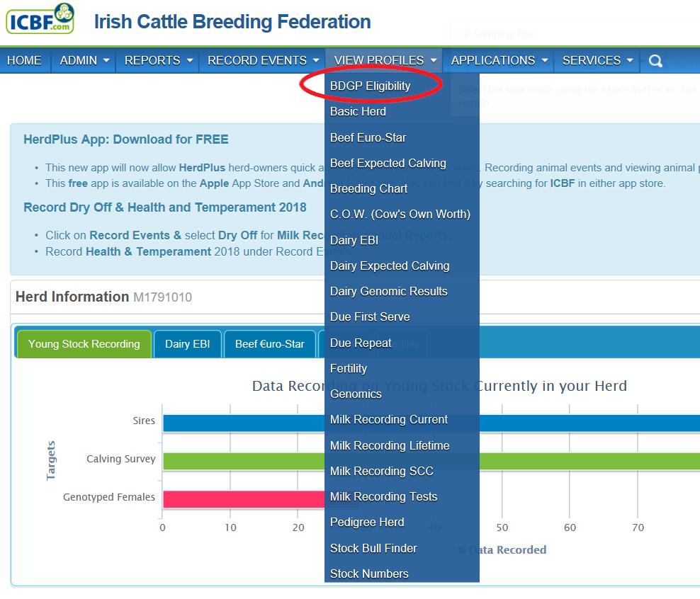Expand the APPLICATIONS dropdown menu

(499, 60)
